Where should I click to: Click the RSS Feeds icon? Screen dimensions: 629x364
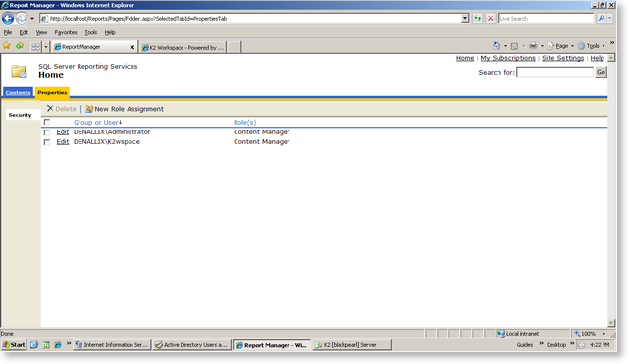pos(514,46)
